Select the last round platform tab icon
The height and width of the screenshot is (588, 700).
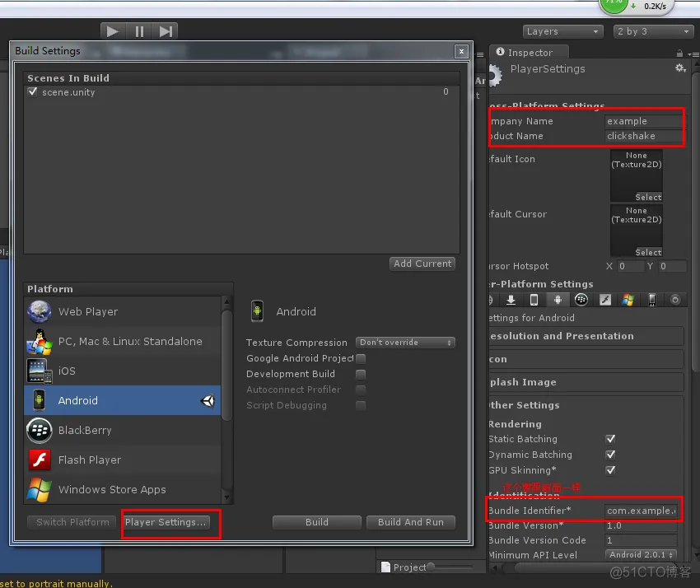[675, 300]
